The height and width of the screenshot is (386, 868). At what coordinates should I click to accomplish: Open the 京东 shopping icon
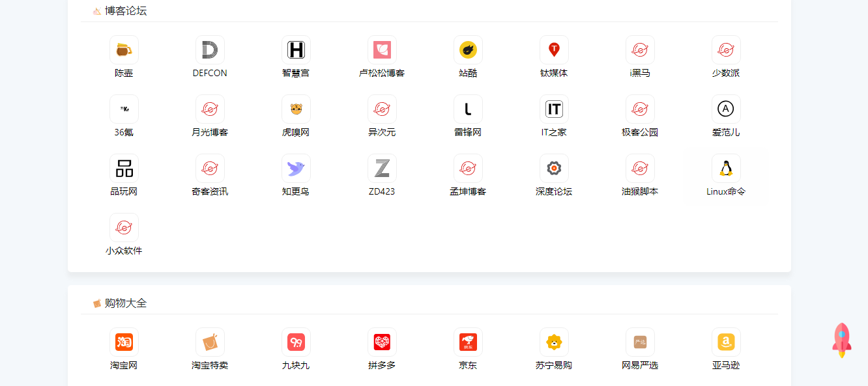pyautogui.click(x=468, y=342)
